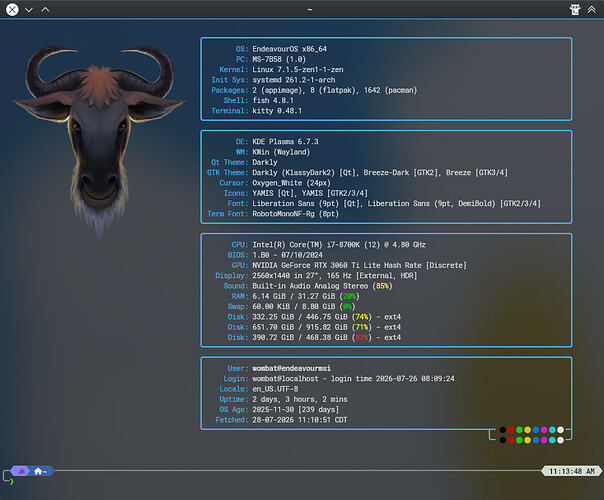604x500 pixels.
Task: Click the BIOS value "1.B0 - 07/10/2024"
Action: pyautogui.click(x=287, y=255)
